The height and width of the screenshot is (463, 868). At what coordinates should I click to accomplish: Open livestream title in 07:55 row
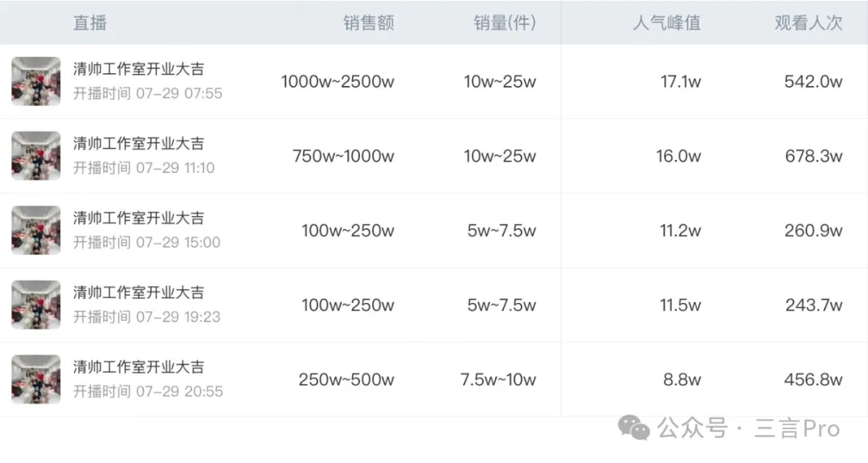pos(138,69)
